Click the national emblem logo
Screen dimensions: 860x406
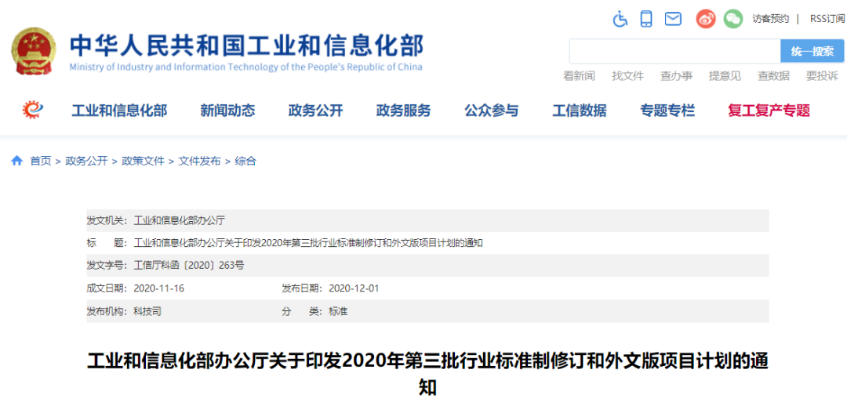click(33, 51)
